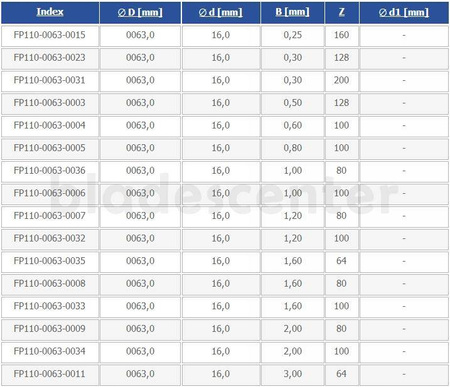450x387 pixels.
Task: Click d value 16,0 in row FP110-0063-0009
Action: tap(221, 329)
